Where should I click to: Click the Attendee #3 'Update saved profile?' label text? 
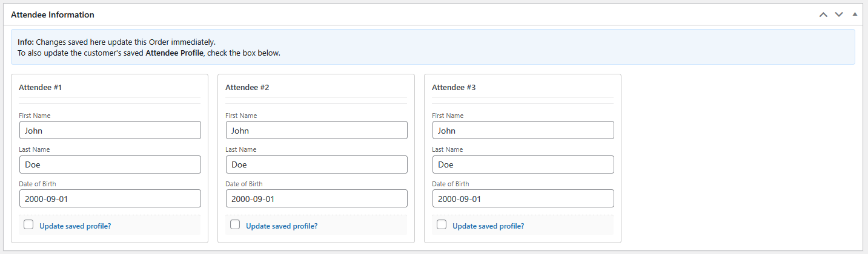click(488, 226)
